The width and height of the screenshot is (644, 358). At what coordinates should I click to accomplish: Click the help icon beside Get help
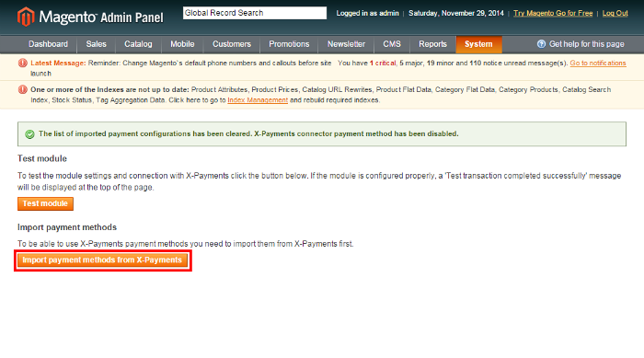coord(541,44)
